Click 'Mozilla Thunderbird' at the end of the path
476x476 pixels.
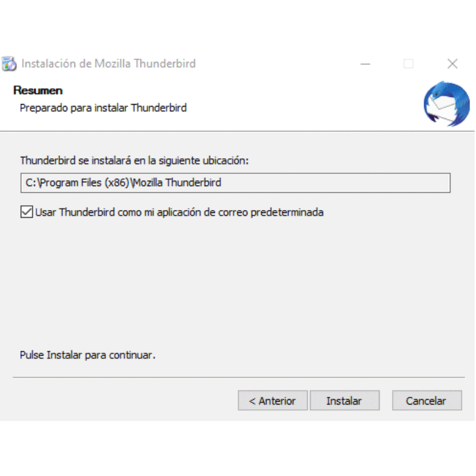point(177,183)
